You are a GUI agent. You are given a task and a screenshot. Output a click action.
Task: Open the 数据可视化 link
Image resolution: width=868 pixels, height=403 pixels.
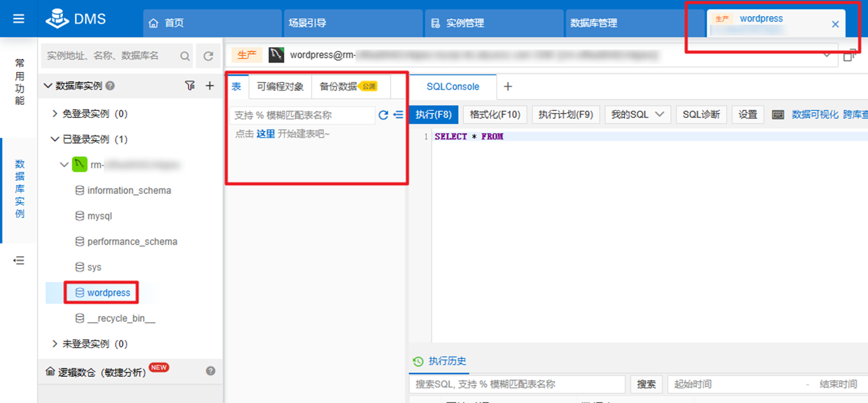tap(815, 115)
